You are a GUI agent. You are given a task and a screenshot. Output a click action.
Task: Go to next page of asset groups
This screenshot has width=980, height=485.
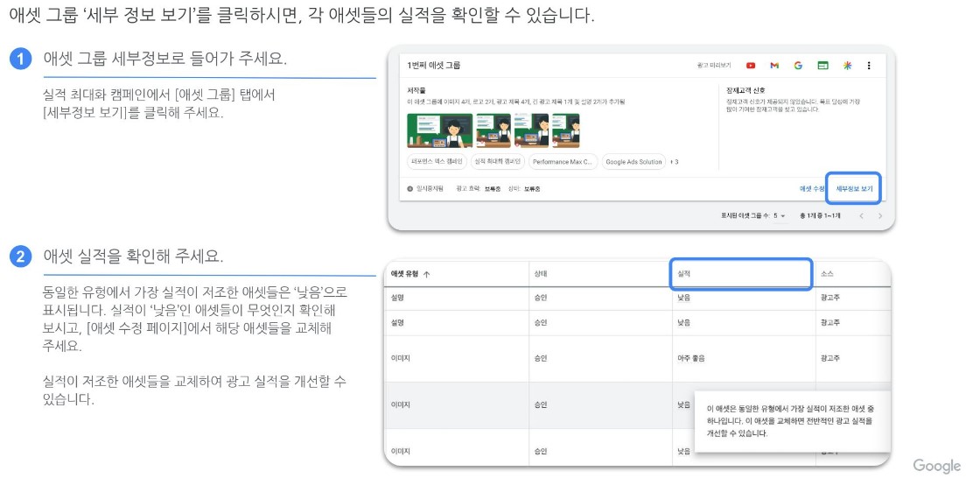click(x=880, y=216)
